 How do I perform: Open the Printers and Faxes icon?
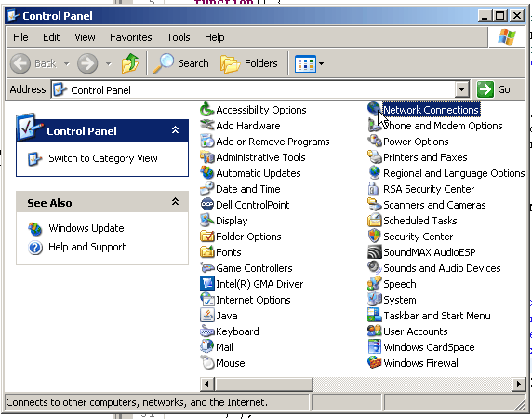pos(374,157)
